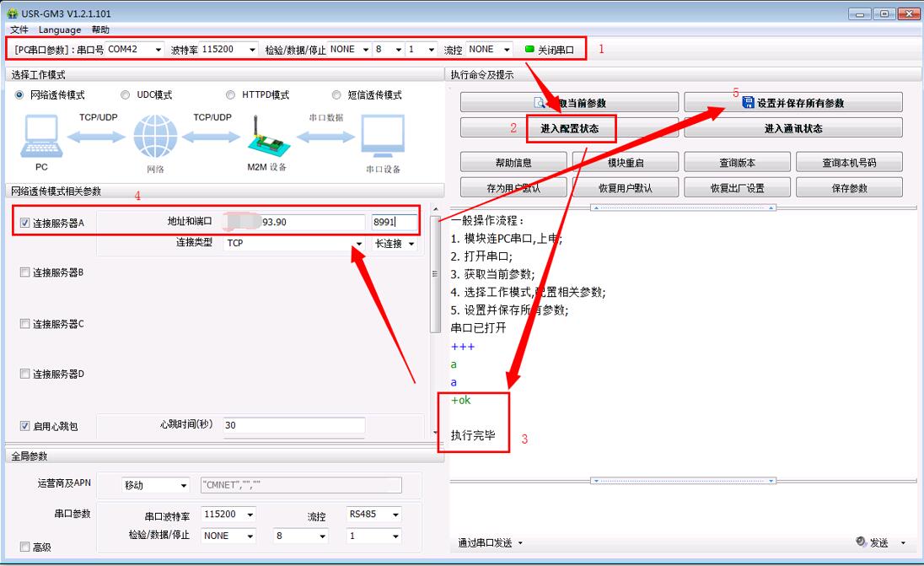Open the 文件 menu

pyautogui.click(x=19, y=30)
